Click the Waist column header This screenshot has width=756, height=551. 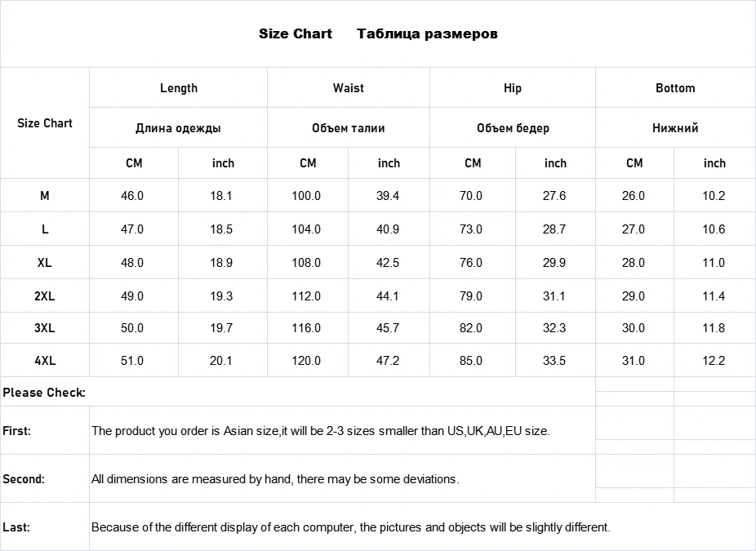tap(348, 88)
